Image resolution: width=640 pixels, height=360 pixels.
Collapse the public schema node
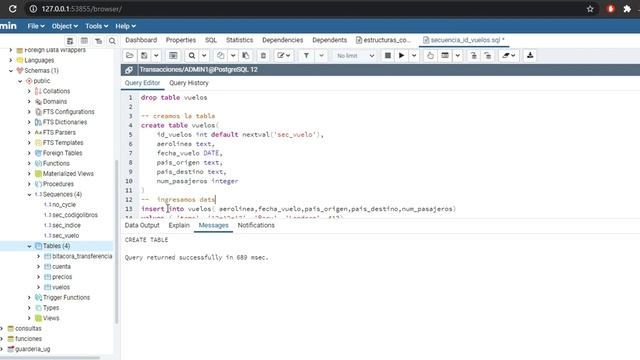[20, 81]
